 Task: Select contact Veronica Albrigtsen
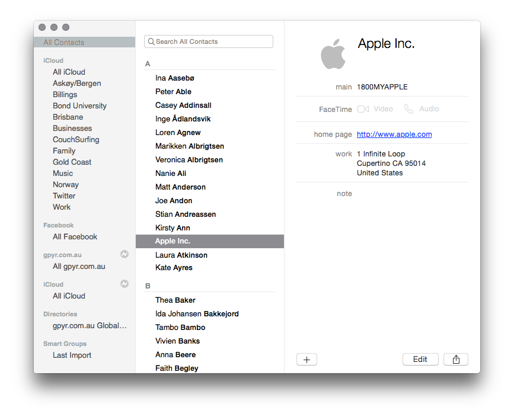[x=189, y=160]
